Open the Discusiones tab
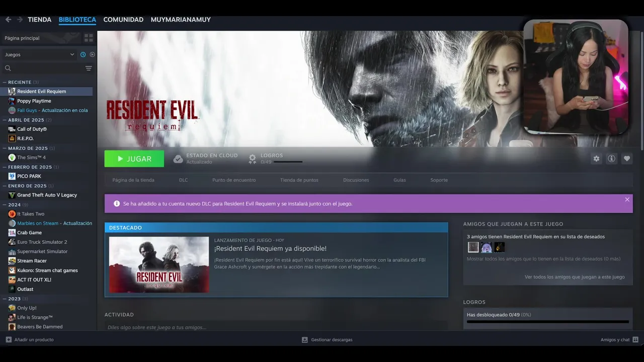This screenshot has height=362, width=644. [x=356, y=180]
